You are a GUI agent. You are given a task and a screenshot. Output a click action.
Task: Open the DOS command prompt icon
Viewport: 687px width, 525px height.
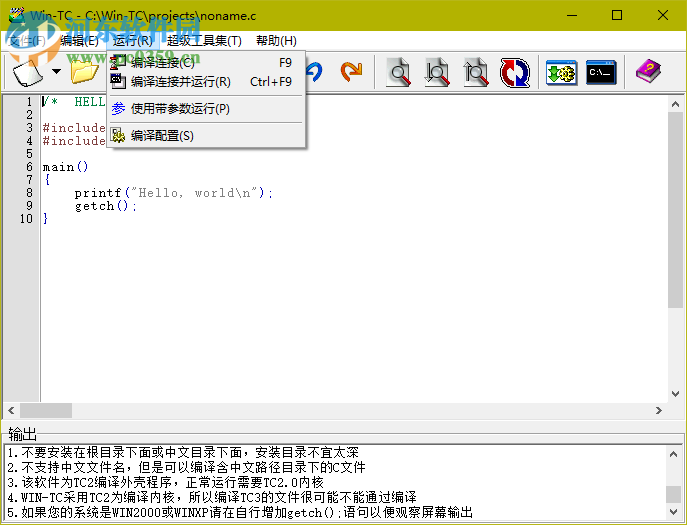coord(601,73)
